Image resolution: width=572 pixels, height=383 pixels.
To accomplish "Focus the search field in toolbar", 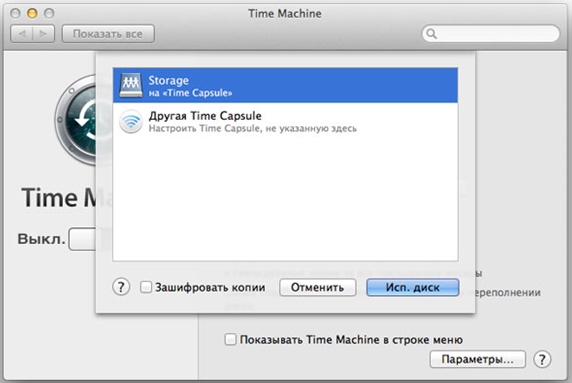I will pyautogui.click(x=491, y=34).
